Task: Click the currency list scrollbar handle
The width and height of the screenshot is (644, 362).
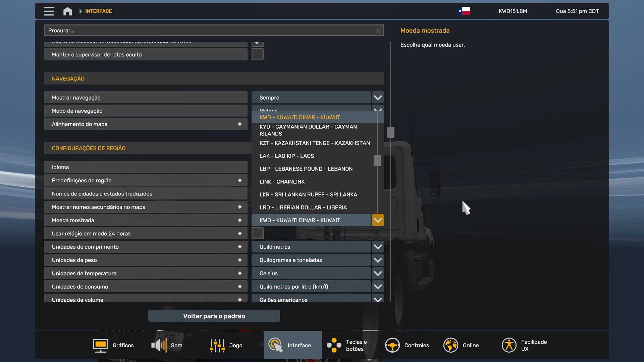Action: coord(377,161)
